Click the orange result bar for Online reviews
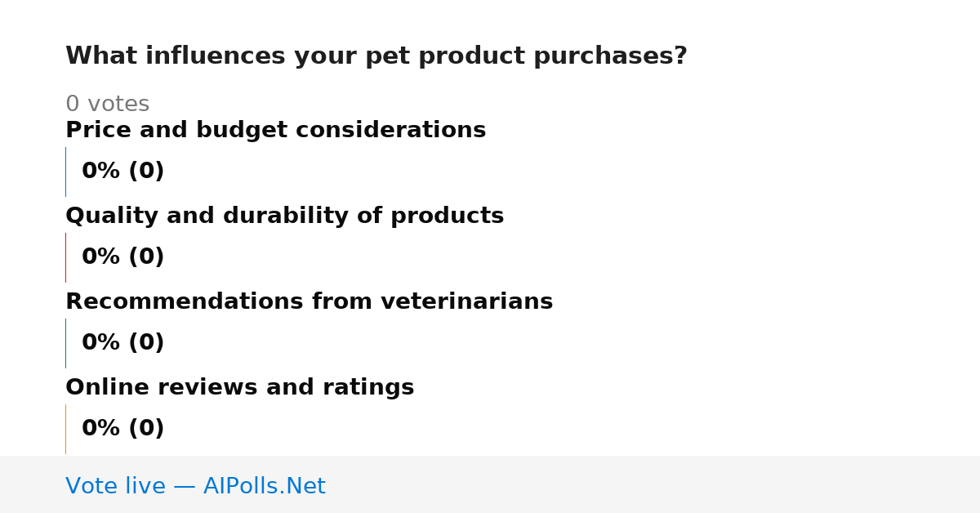Screen dimensions: 980x513 tap(65, 429)
